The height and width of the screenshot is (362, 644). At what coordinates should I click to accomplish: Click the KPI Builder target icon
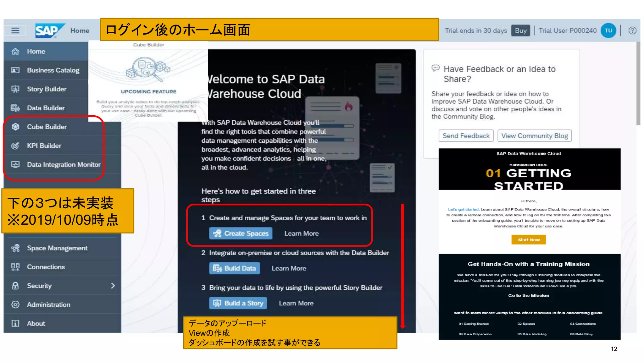[x=15, y=145]
